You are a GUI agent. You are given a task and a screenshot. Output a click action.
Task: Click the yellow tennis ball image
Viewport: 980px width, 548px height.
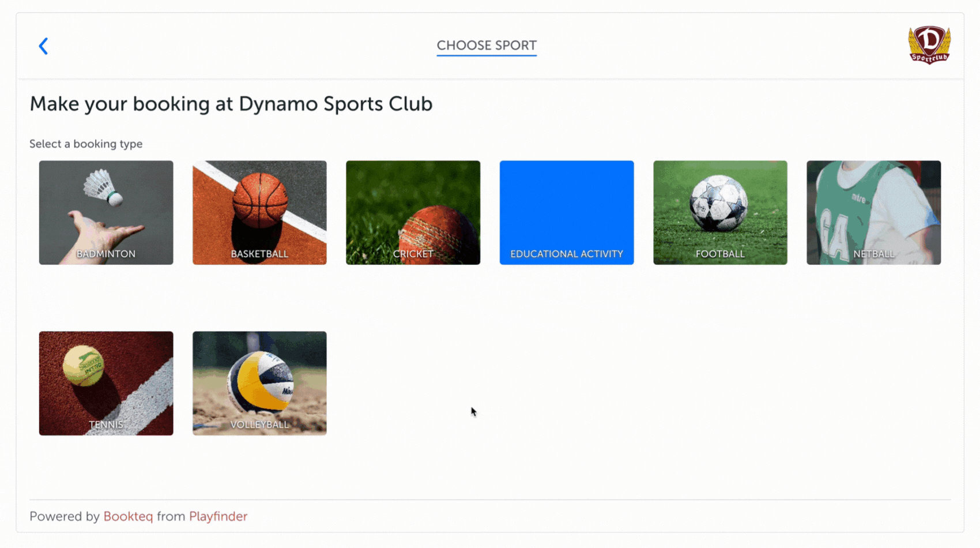tap(83, 366)
